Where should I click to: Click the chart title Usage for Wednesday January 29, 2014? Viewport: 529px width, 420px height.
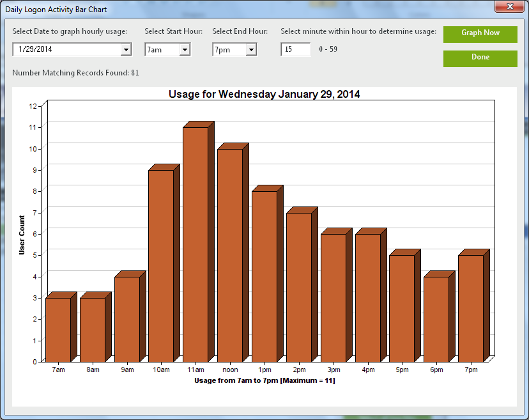click(264, 94)
